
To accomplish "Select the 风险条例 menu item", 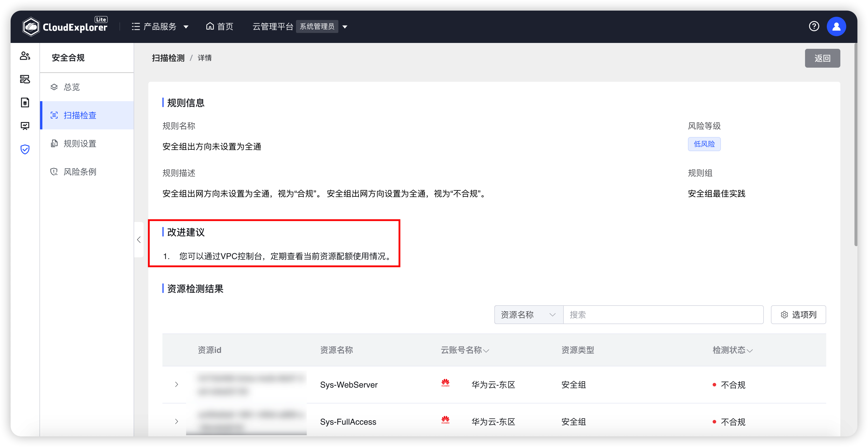I will coord(80,171).
